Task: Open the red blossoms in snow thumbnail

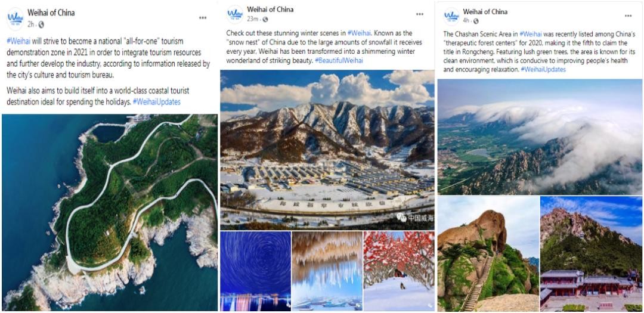Action: click(x=399, y=271)
